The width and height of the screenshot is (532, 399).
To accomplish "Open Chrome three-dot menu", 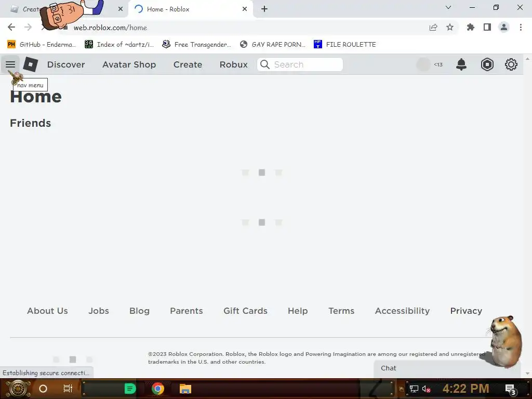I will pos(521,27).
